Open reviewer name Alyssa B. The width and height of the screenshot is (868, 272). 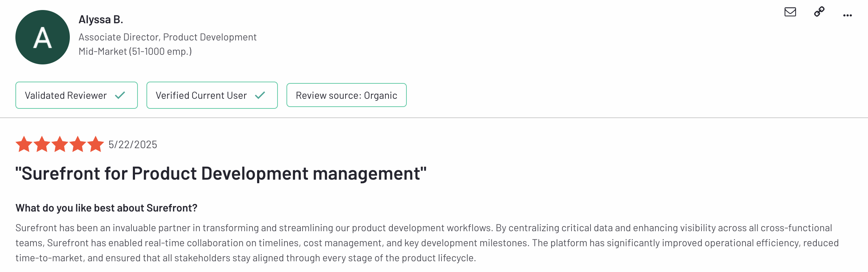tap(101, 20)
